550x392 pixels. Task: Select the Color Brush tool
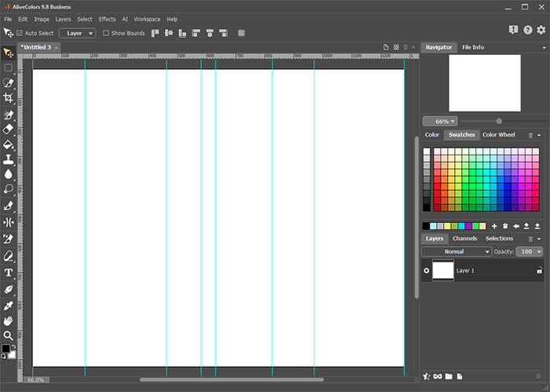8,115
